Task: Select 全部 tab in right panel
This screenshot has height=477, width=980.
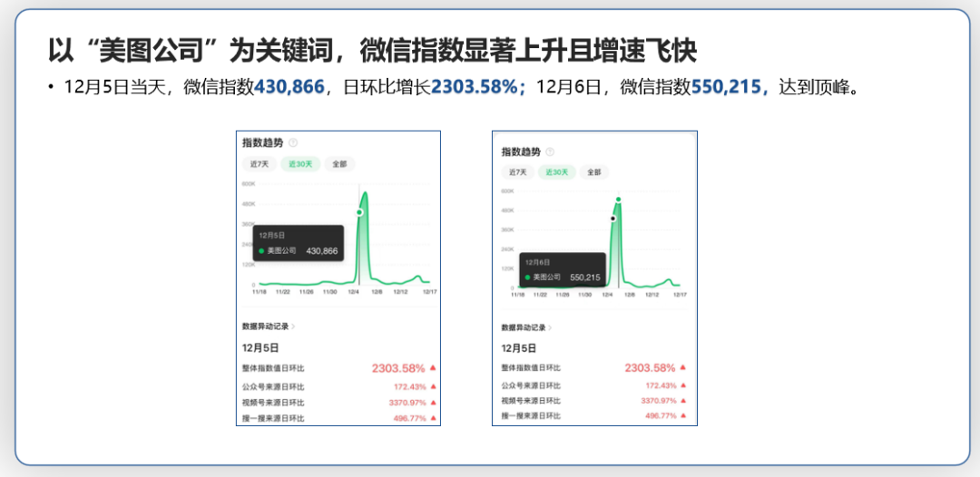Action: (x=593, y=172)
